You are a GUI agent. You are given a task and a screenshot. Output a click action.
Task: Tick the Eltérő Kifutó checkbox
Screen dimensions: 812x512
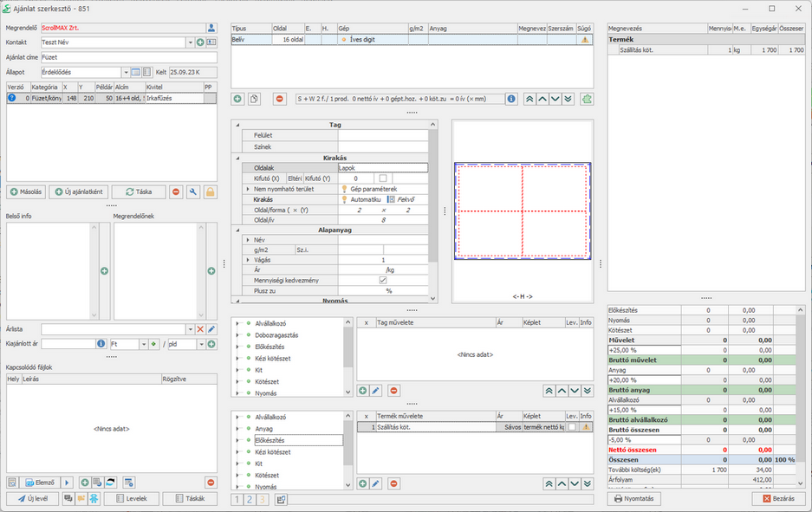383,178
